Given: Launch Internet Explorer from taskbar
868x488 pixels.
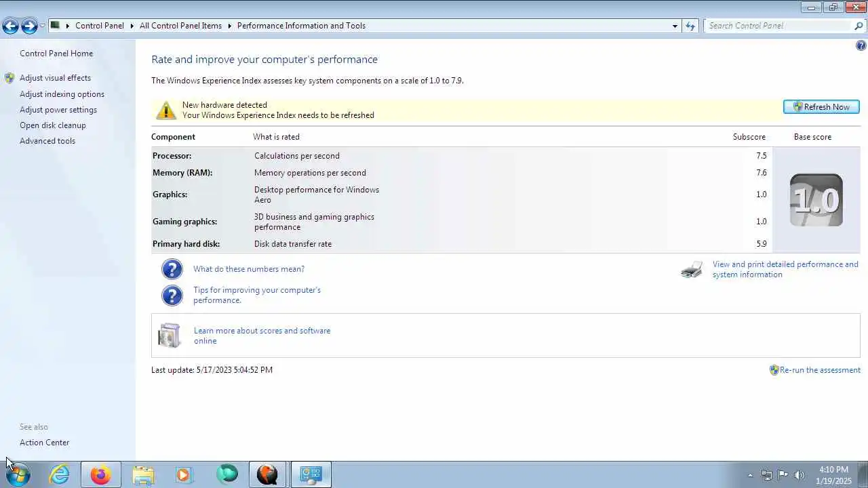Looking at the screenshot, I should [x=59, y=475].
